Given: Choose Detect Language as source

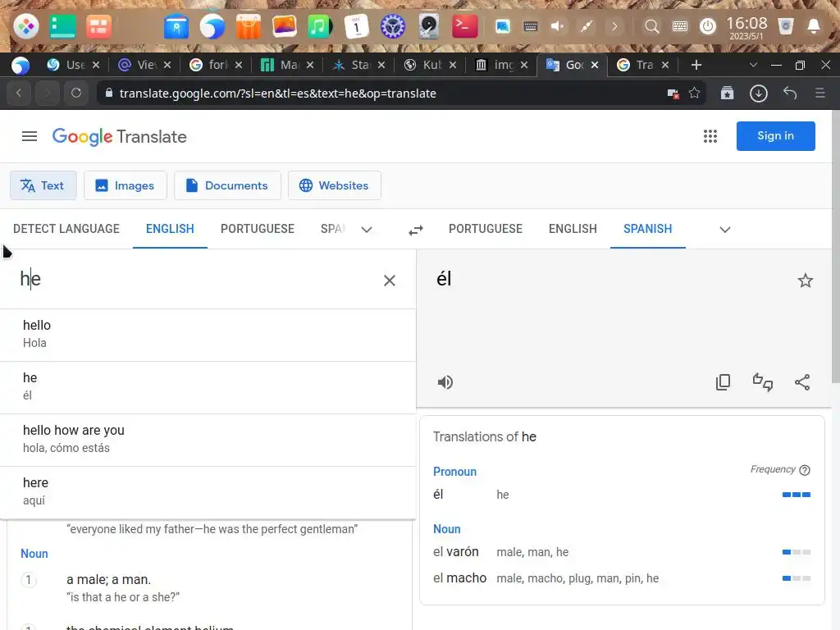Looking at the screenshot, I should 66,229.
